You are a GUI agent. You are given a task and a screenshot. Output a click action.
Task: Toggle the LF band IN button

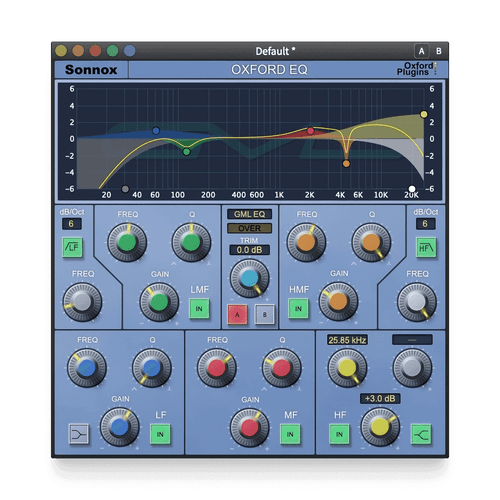tap(160, 434)
